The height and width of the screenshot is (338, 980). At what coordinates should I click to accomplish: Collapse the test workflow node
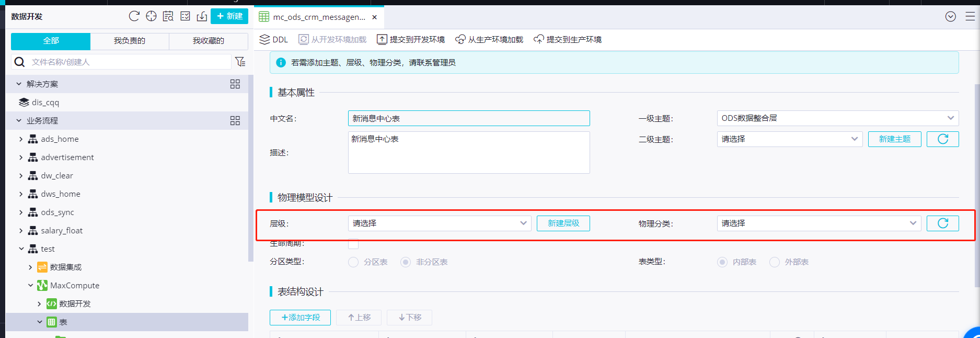(21, 249)
